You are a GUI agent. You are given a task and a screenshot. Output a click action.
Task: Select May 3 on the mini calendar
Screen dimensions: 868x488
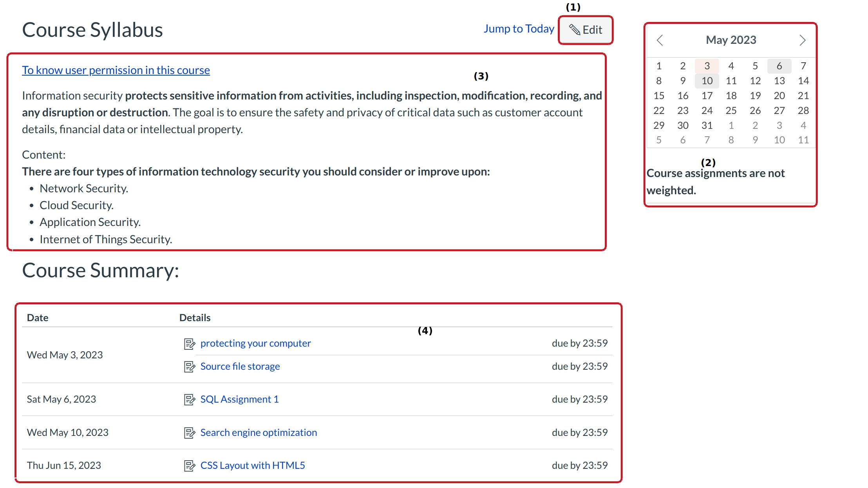point(707,66)
